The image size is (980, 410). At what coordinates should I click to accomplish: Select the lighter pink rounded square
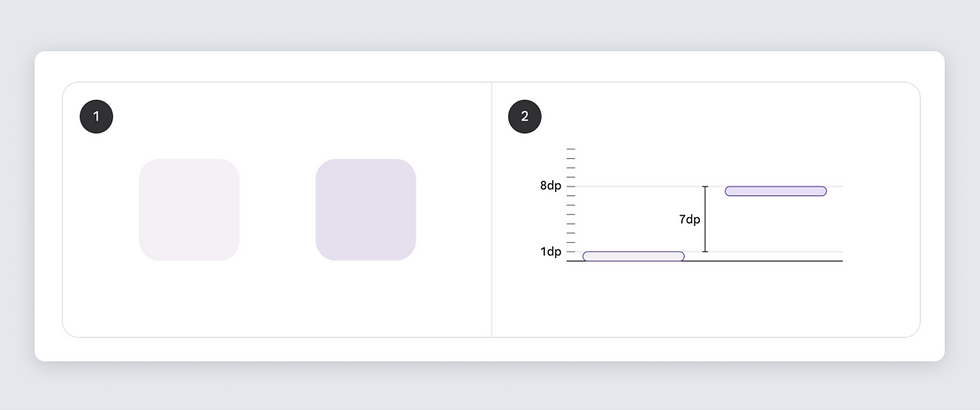[189, 210]
